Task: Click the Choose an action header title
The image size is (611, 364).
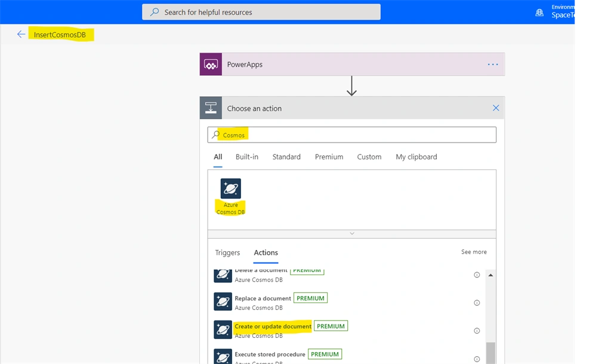Action: tap(254, 109)
